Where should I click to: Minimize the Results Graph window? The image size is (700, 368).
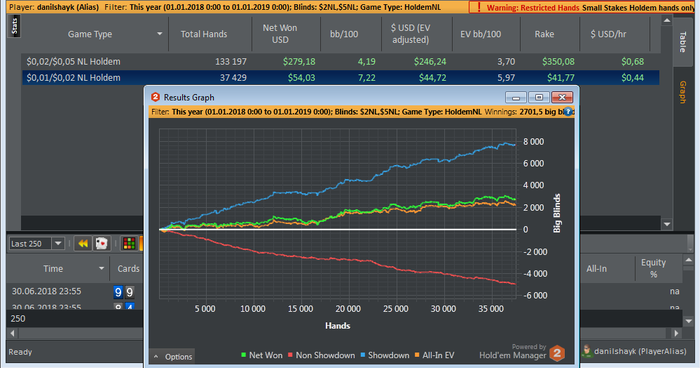[516, 97]
